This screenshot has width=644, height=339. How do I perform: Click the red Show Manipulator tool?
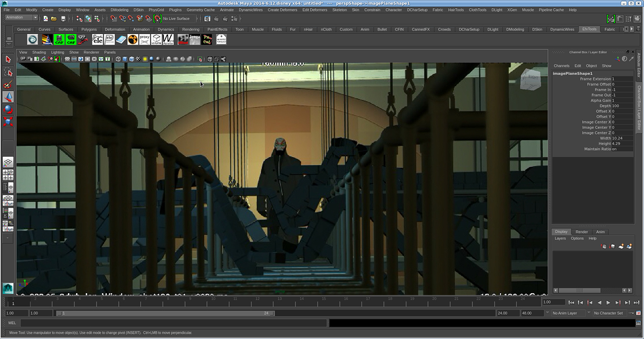[8, 121]
